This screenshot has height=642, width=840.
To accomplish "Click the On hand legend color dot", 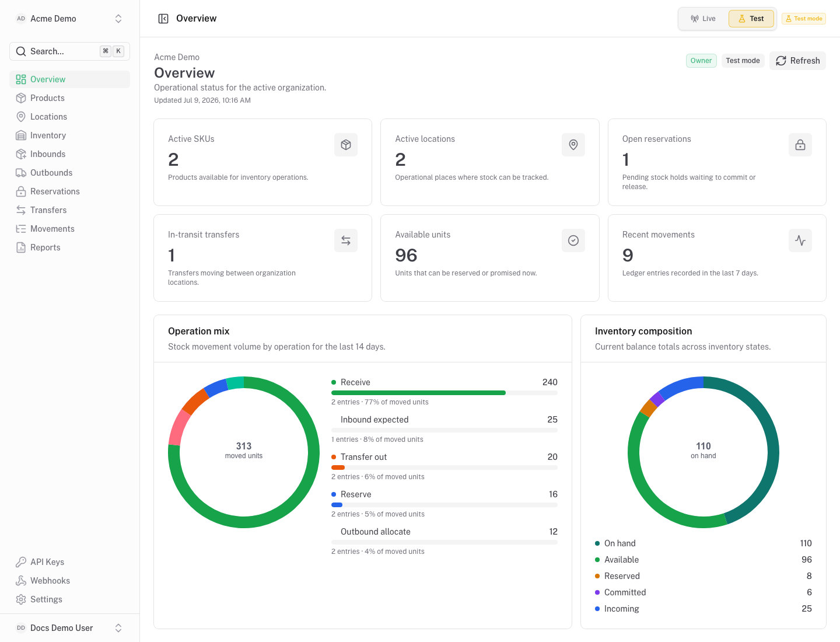I will 597,543.
